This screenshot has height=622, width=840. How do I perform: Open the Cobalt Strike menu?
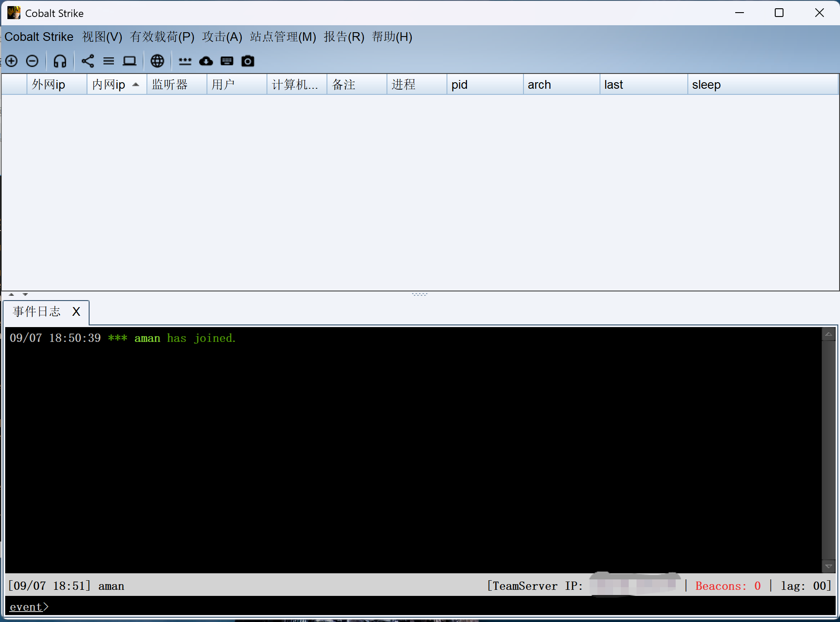[39, 37]
